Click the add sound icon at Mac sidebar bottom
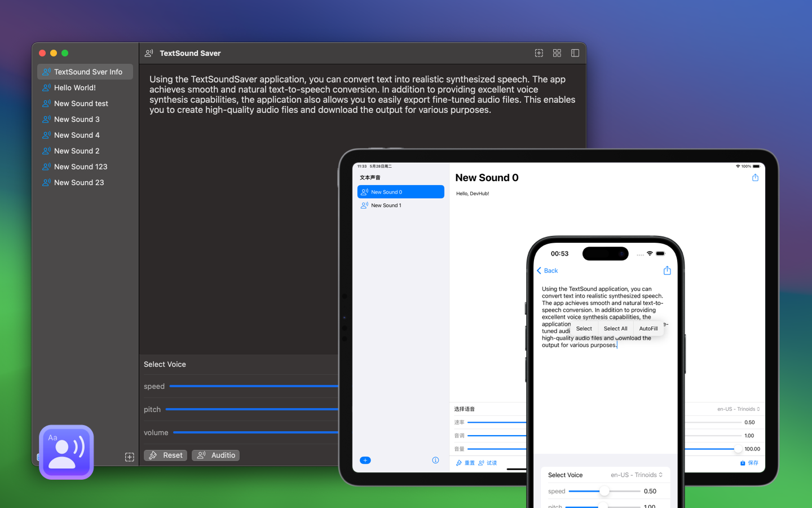Image resolution: width=812 pixels, height=508 pixels. coord(129,457)
